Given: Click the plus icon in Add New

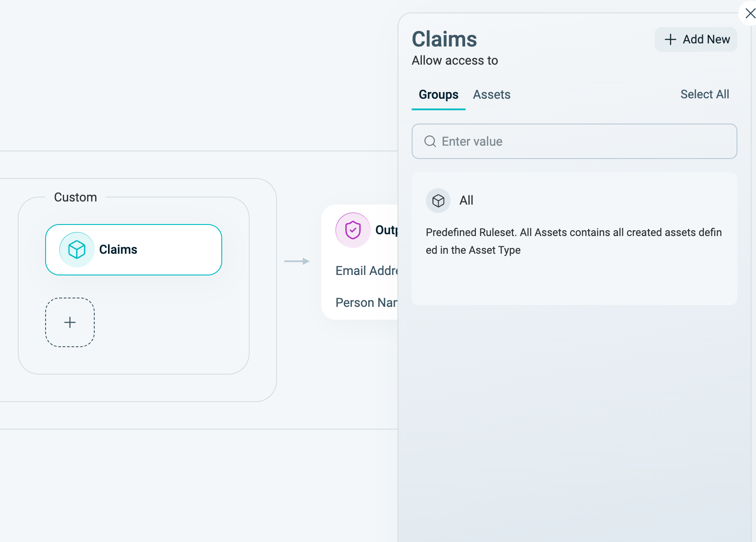Looking at the screenshot, I should click(x=671, y=39).
